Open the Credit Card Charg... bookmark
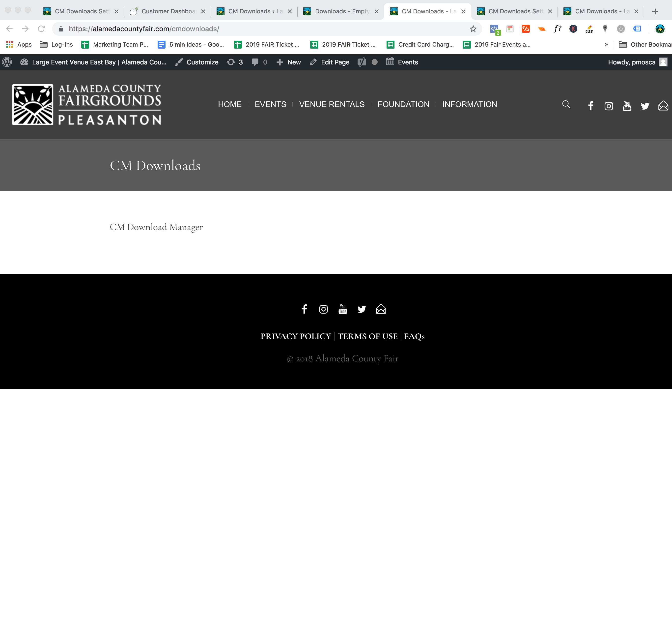 click(x=420, y=45)
